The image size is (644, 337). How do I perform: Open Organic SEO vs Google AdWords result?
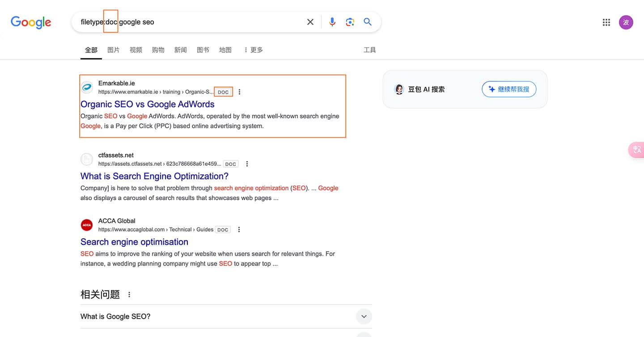(148, 104)
